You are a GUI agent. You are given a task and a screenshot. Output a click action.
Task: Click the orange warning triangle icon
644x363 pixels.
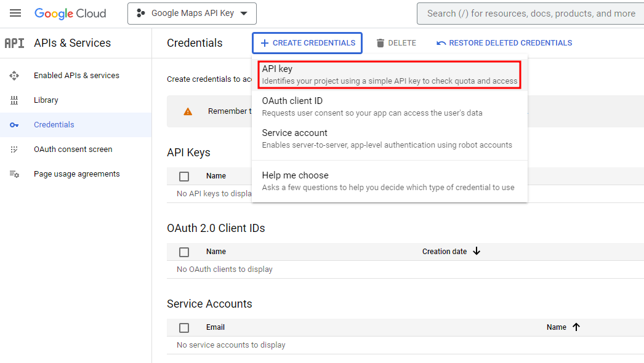tap(188, 112)
